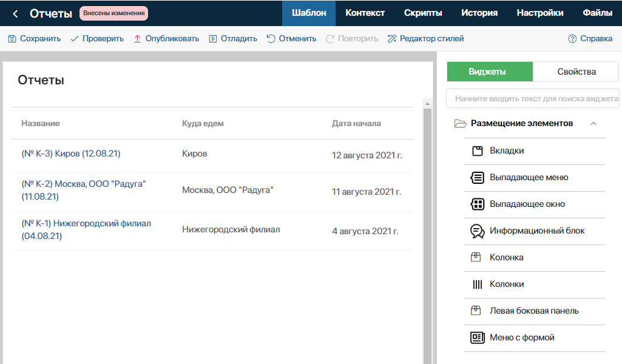Go to the История tab
The image size is (622, 364).
479,13
